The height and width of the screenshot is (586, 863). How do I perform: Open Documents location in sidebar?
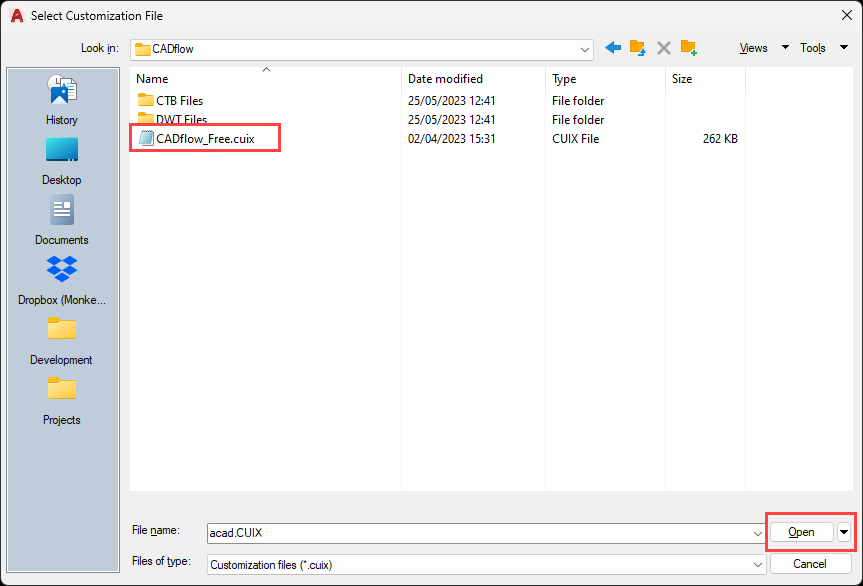(x=62, y=221)
